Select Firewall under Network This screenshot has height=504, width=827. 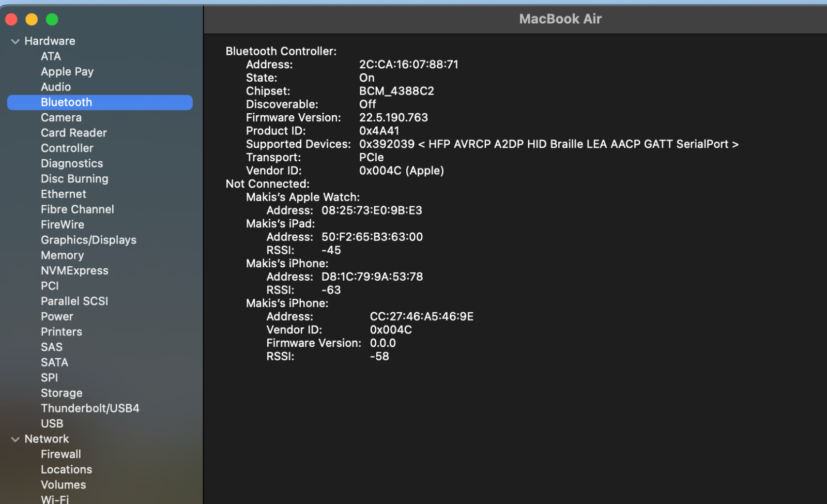click(x=61, y=454)
